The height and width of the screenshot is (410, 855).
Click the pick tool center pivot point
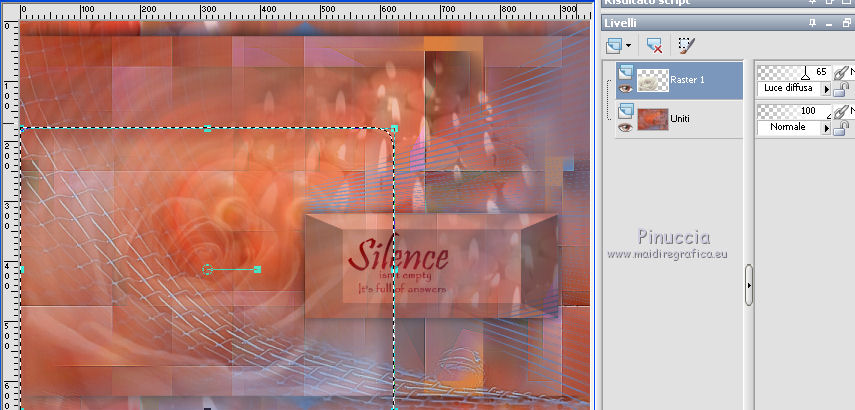(x=207, y=269)
